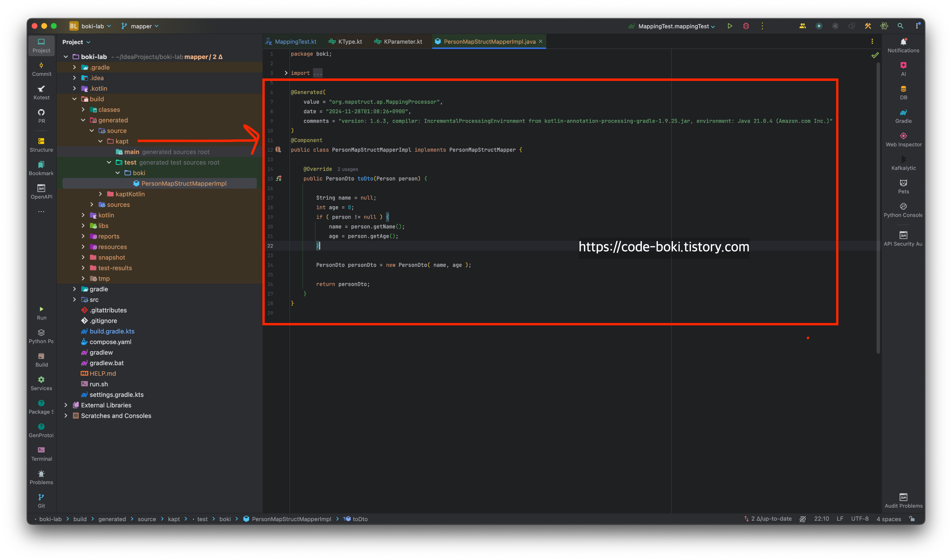
Task: Run MappingTest with the play button
Action: tap(730, 26)
